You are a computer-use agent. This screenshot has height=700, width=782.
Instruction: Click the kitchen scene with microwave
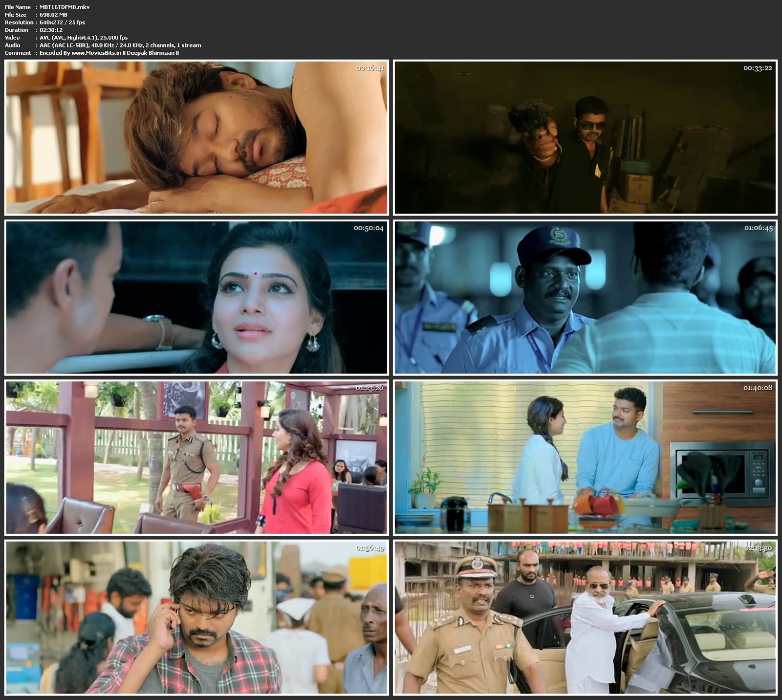[x=585, y=458]
